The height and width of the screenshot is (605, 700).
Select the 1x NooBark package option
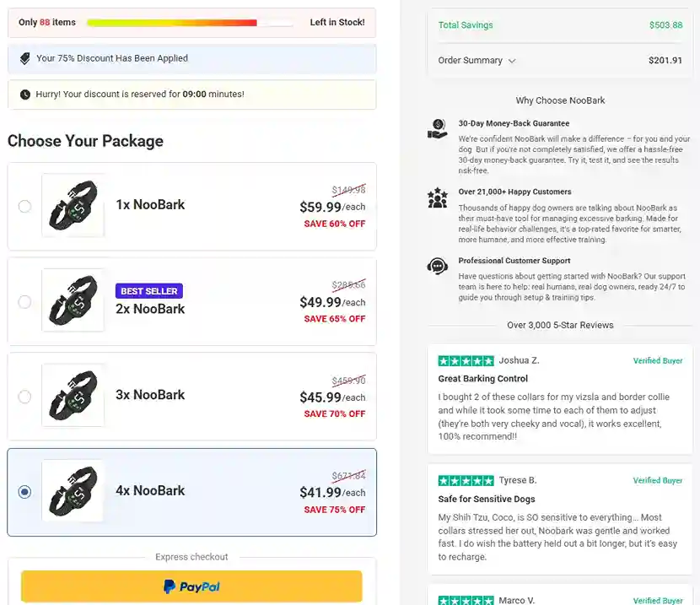pyautogui.click(x=25, y=206)
